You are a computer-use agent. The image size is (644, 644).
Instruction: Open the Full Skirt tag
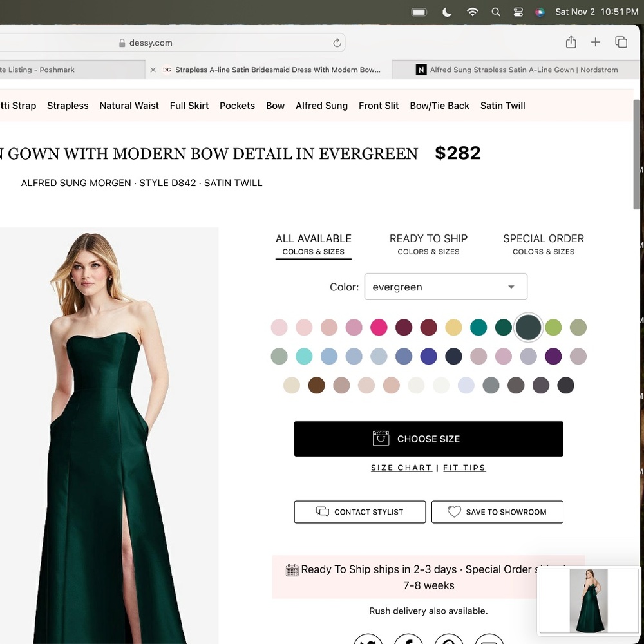189,106
